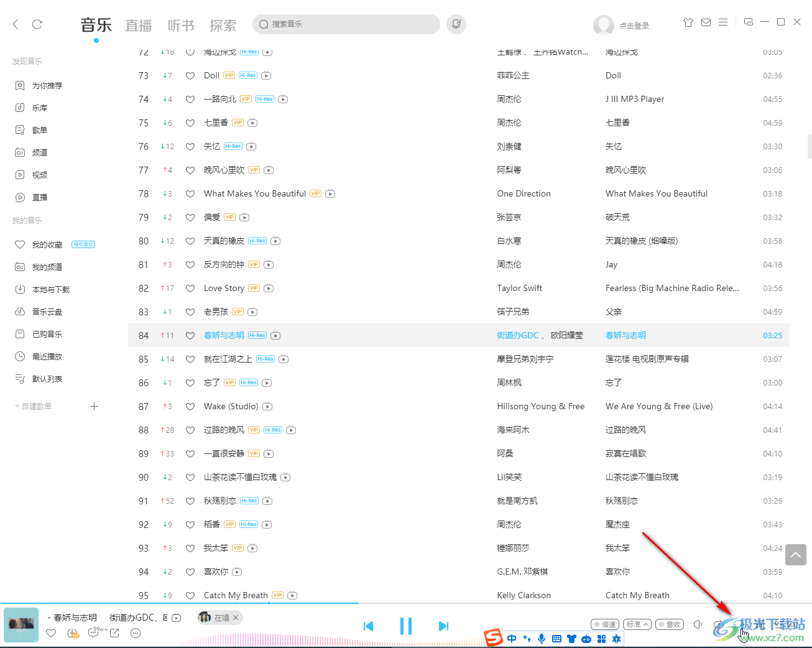
Task: Open the current song album cover thumbnail
Action: point(21,624)
